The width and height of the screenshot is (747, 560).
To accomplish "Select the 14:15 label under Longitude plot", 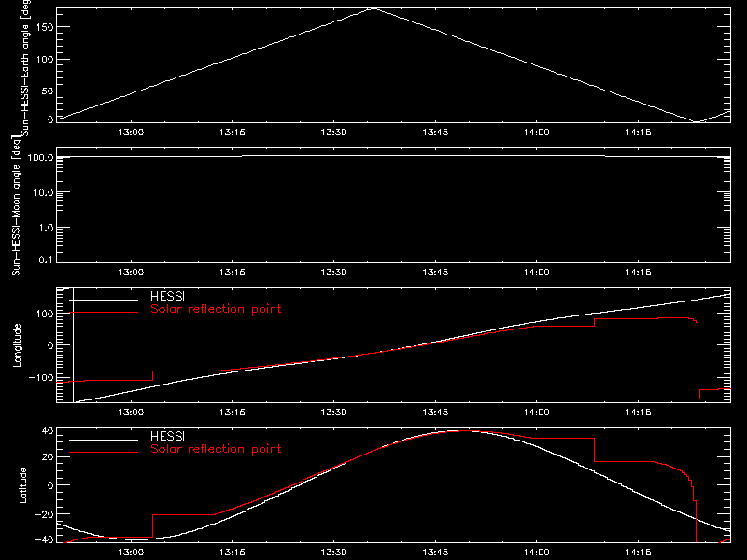I will [x=638, y=413].
